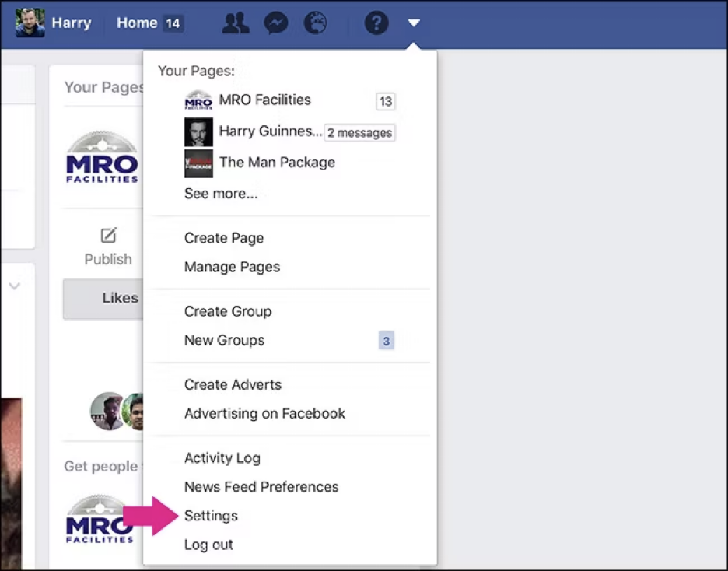Viewport: 728px width, 571px height.
Task: Click the Publish pencil icon
Action: (108, 235)
